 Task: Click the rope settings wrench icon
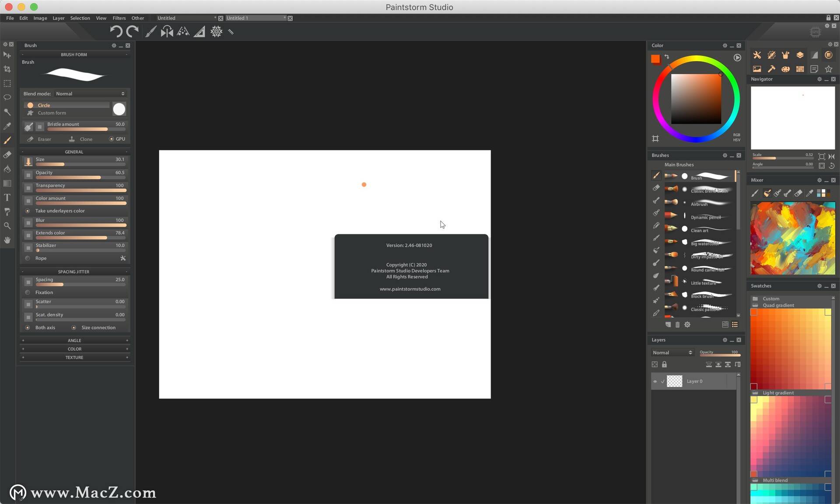pyautogui.click(x=123, y=258)
